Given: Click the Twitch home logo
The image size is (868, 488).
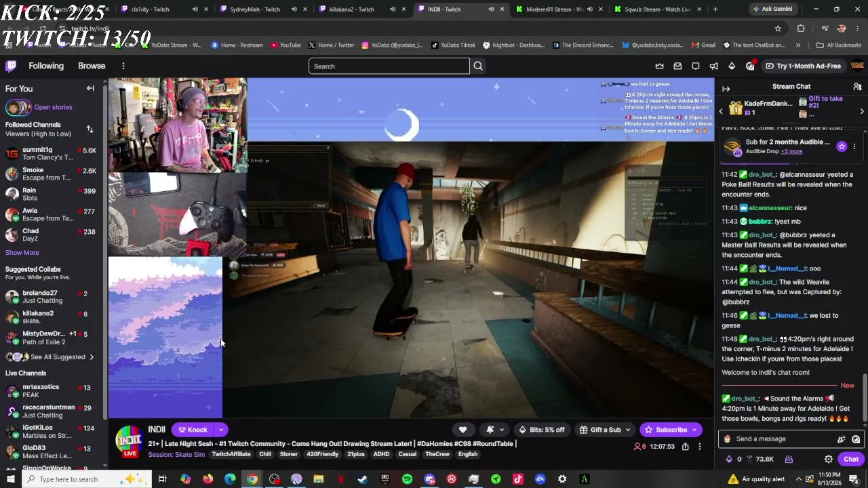Looking at the screenshot, I should (11, 66).
